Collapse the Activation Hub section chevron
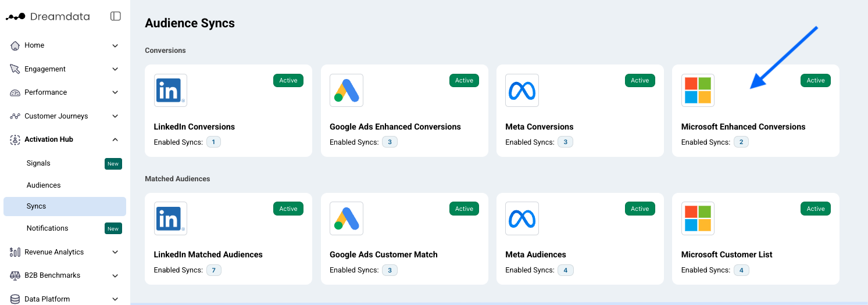 [115, 139]
